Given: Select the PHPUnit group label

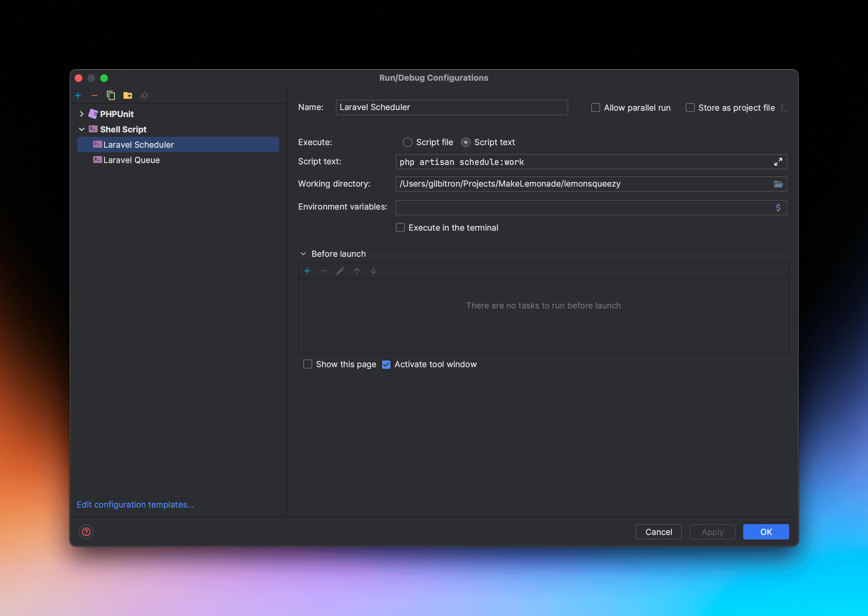Looking at the screenshot, I should (x=117, y=114).
